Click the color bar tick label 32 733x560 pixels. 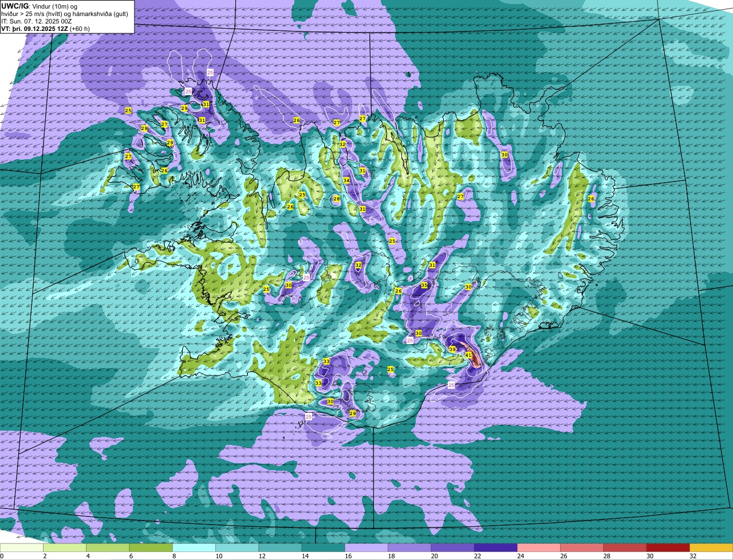(693, 556)
